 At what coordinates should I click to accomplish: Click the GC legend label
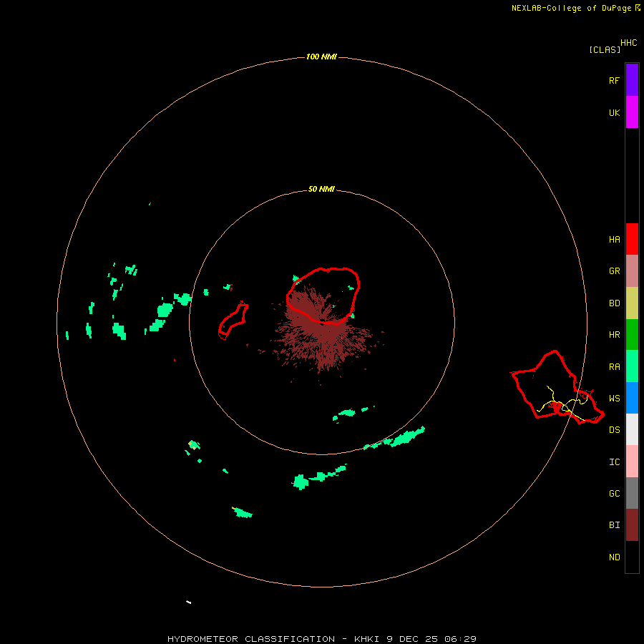coord(614,494)
